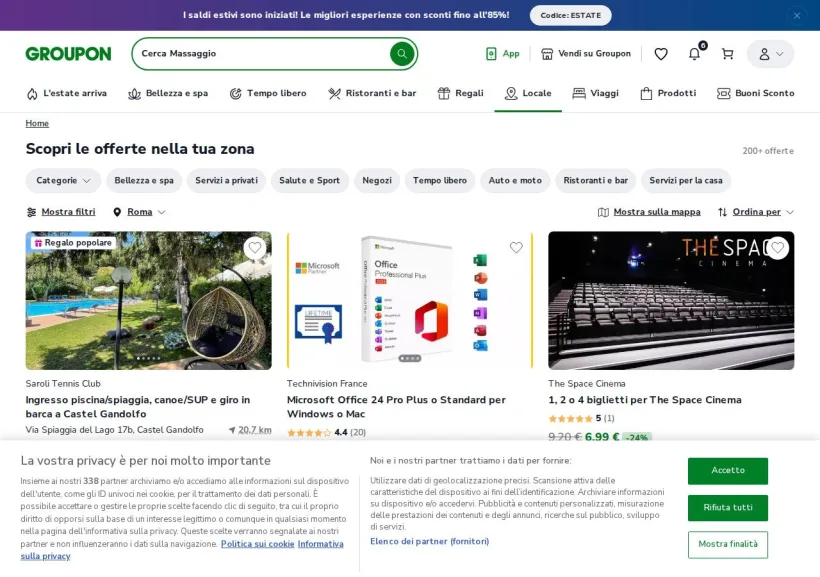Open Tempo libero navigation item
This screenshot has width=820, height=577.
point(268,93)
